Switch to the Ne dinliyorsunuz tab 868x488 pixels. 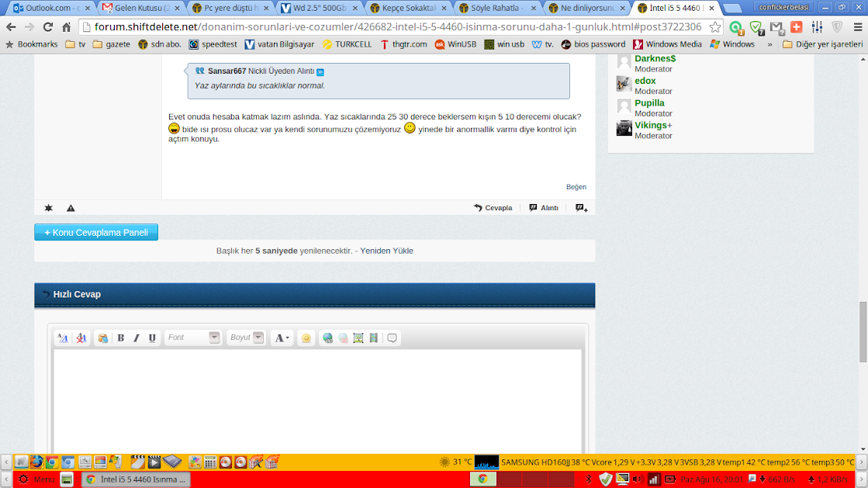tap(586, 8)
